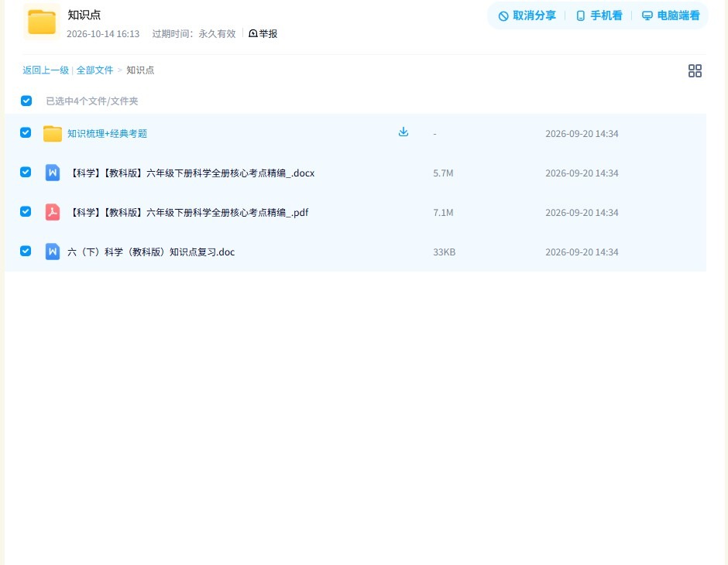Click the date of 知识梳理+经典考题 row

pos(582,134)
